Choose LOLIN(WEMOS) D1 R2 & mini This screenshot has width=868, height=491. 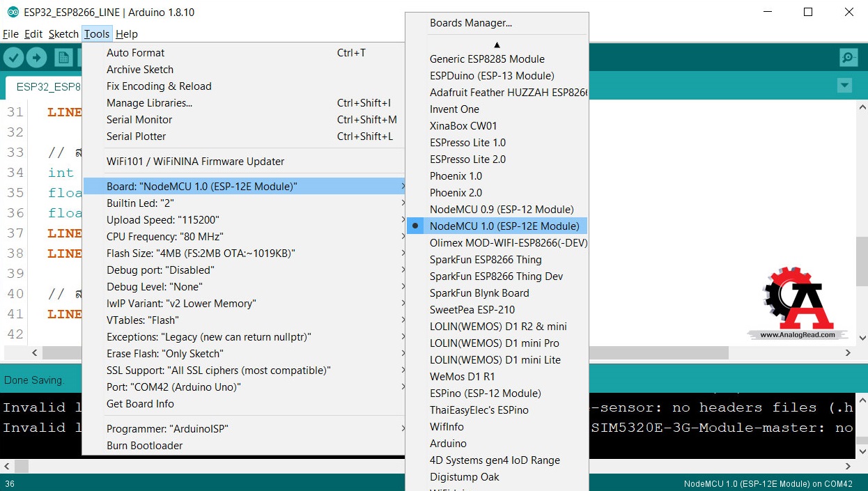coord(497,327)
